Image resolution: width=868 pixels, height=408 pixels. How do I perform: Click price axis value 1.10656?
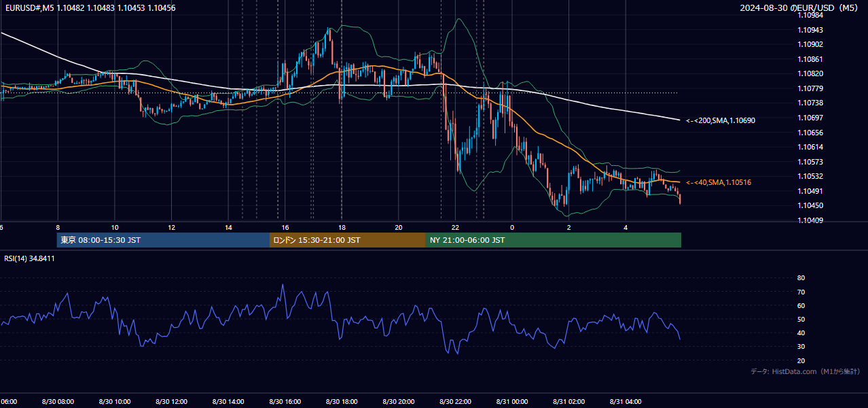tap(810, 133)
